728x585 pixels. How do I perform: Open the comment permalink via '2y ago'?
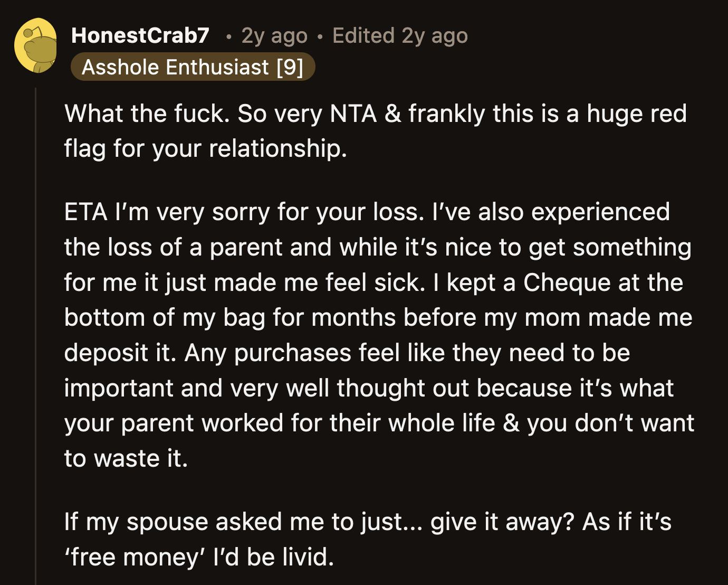pos(274,35)
